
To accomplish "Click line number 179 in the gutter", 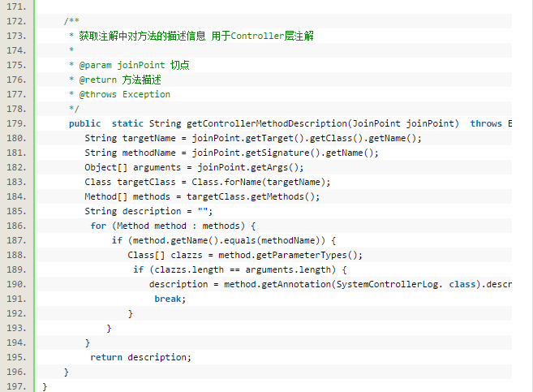I will pyautogui.click(x=16, y=123).
